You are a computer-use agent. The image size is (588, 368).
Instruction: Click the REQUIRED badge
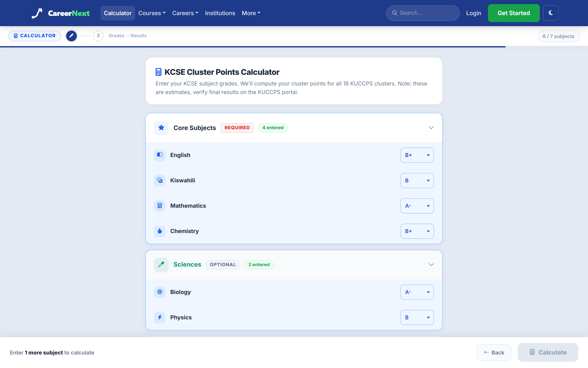(x=237, y=128)
